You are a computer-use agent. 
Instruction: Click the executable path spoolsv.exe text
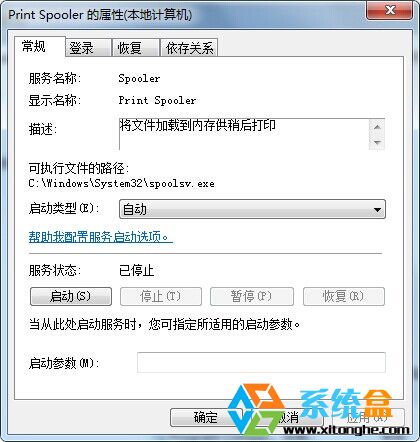click(x=121, y=183)
